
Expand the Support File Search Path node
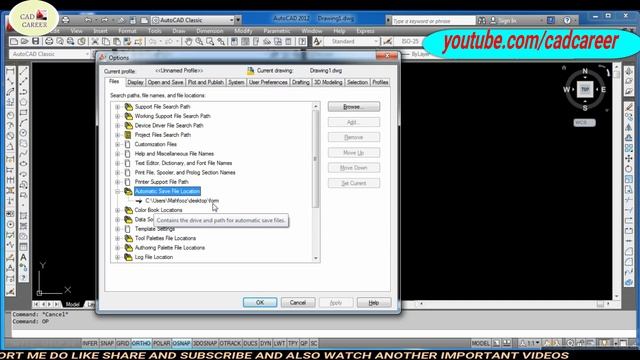point(118,107)
